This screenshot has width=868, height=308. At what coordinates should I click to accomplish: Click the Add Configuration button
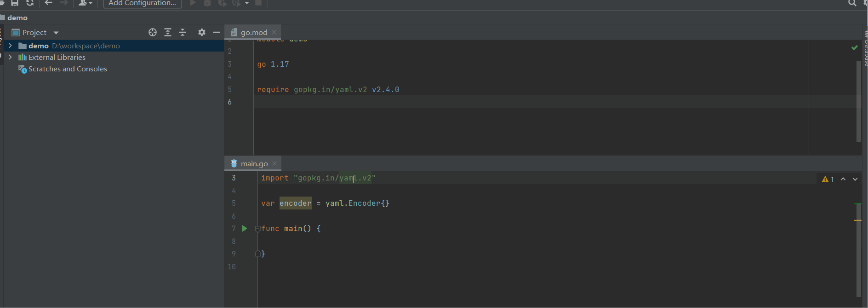[142, 4]
